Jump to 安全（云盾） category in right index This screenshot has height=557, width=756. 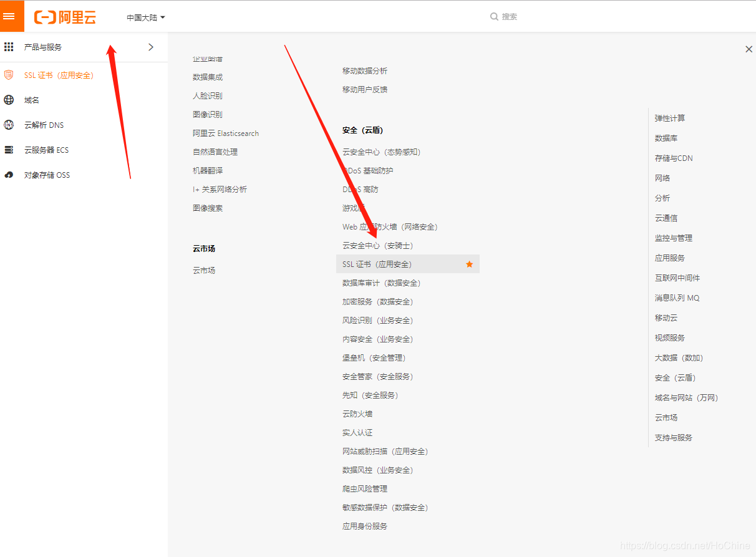tap(675, 378)
